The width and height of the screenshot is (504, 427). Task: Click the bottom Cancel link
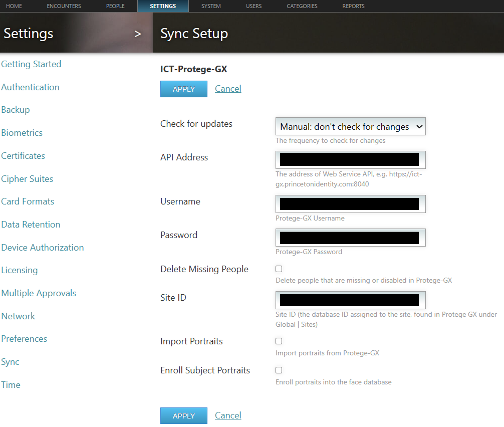click(x=228, y=415)
